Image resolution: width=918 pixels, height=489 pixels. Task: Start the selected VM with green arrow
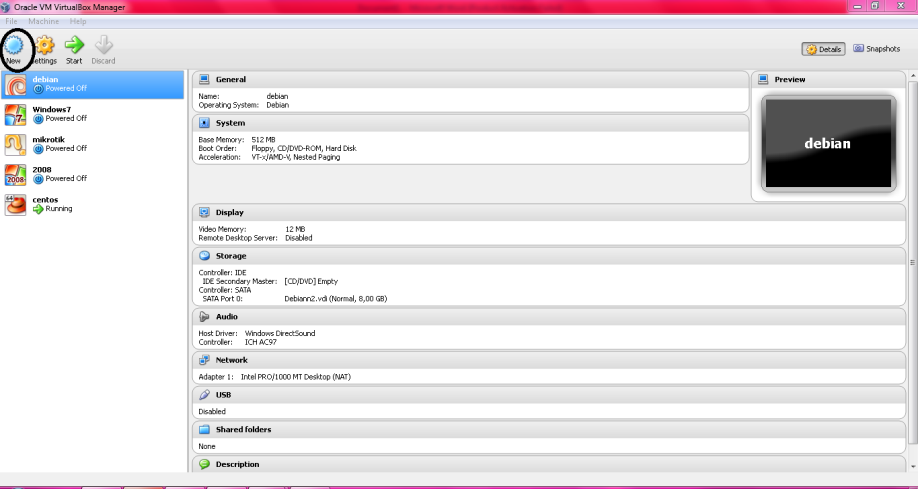74,45
